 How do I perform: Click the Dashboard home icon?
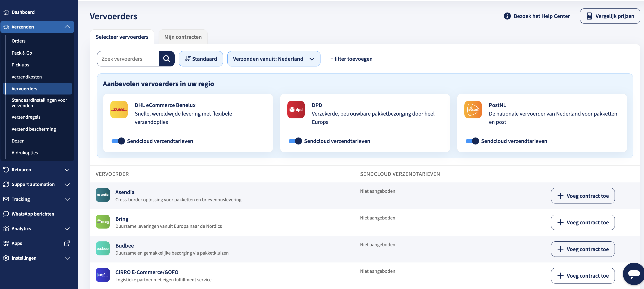click(6, 12)
